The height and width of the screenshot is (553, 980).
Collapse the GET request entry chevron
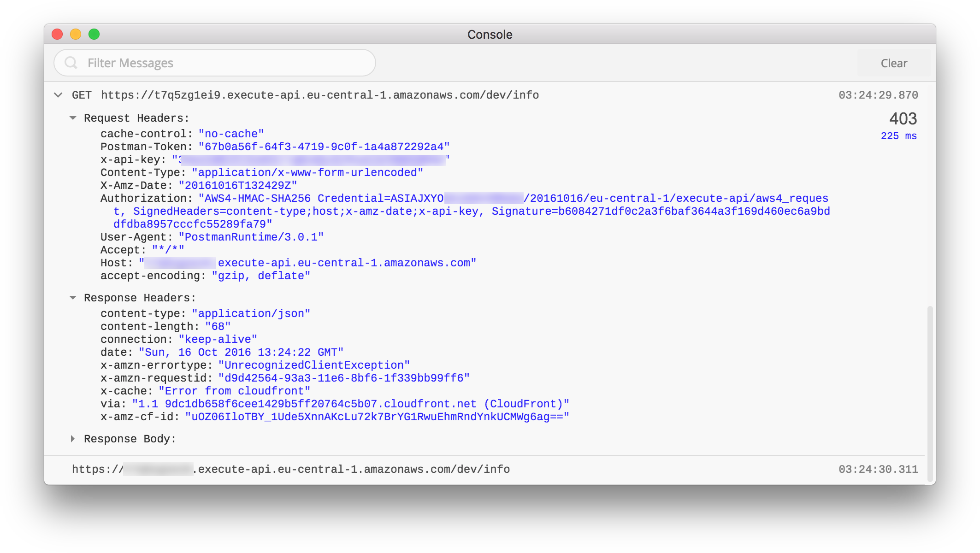pyautogui.click(x=58, y=95)
